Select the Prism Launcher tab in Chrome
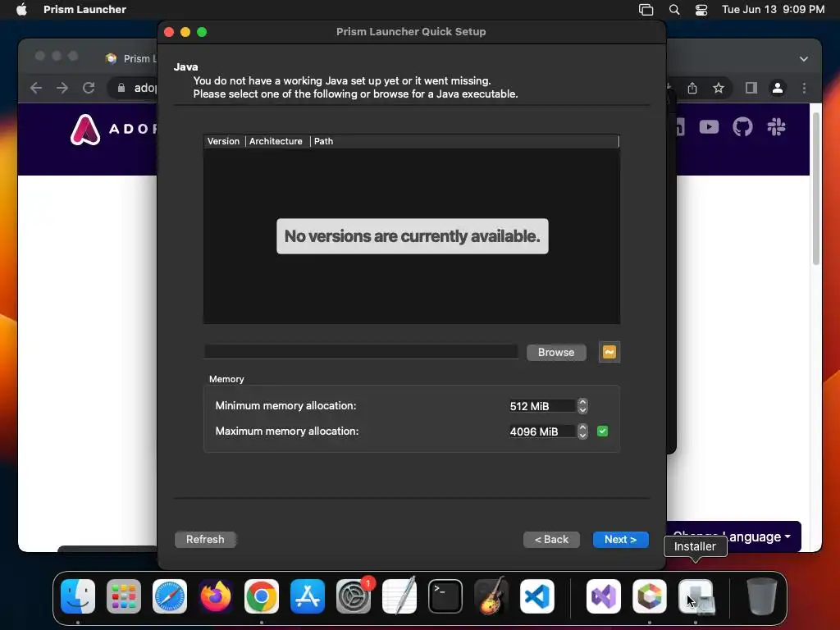The image size is (840, 630). click(130, 58)
